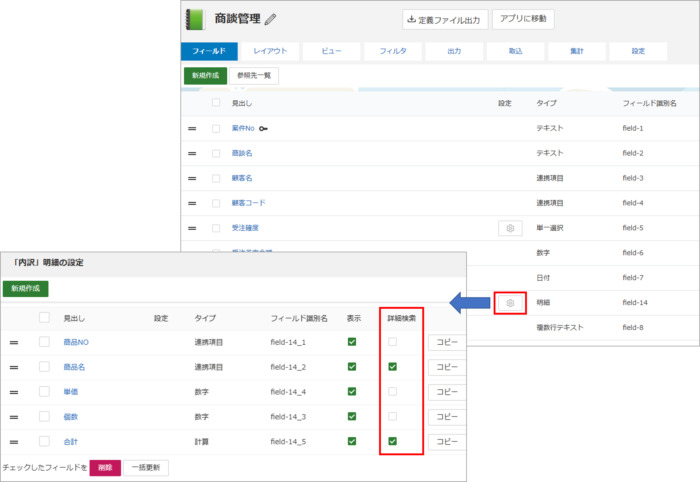Open the 商品NO field link
Image resolution: width=700 pixels, height=482 pixels.
[x=76, y=342]
